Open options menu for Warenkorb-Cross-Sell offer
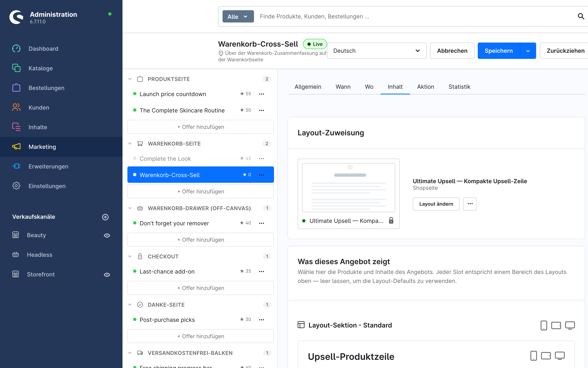The width and height of the screenshot is (588, 368). pyautogui.click(x=262, y=175)
